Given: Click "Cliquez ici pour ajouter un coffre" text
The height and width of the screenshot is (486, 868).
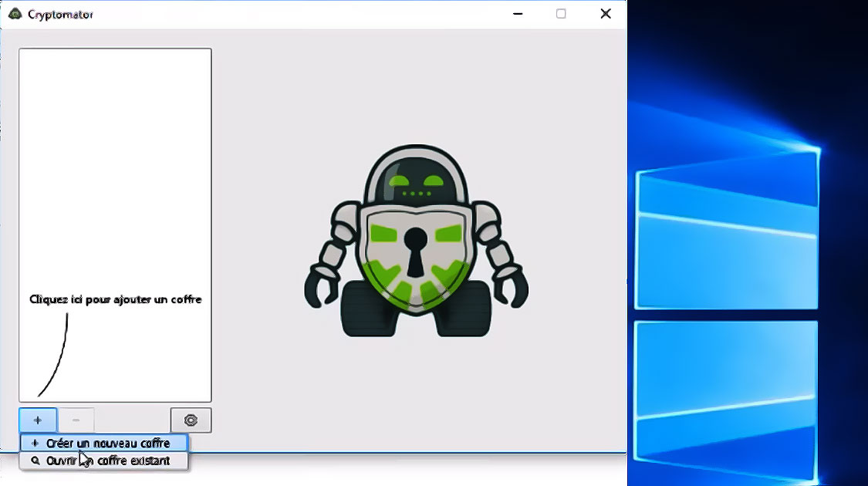Looking at the screenshot, I should click(116, 299).
